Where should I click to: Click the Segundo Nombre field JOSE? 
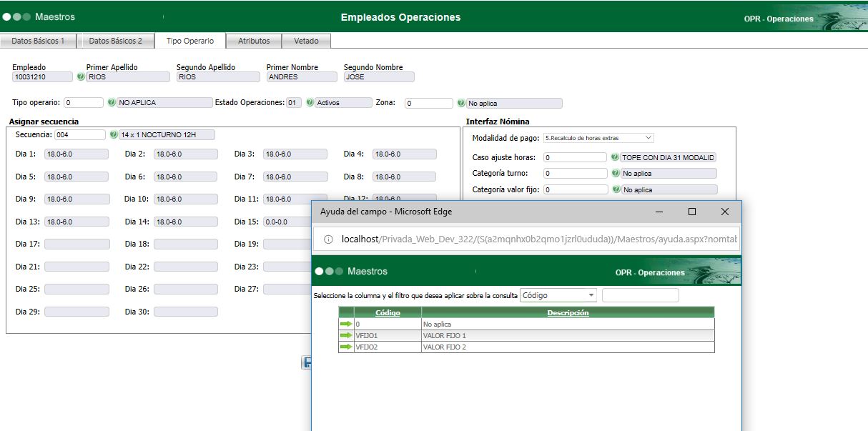[379, 76]
